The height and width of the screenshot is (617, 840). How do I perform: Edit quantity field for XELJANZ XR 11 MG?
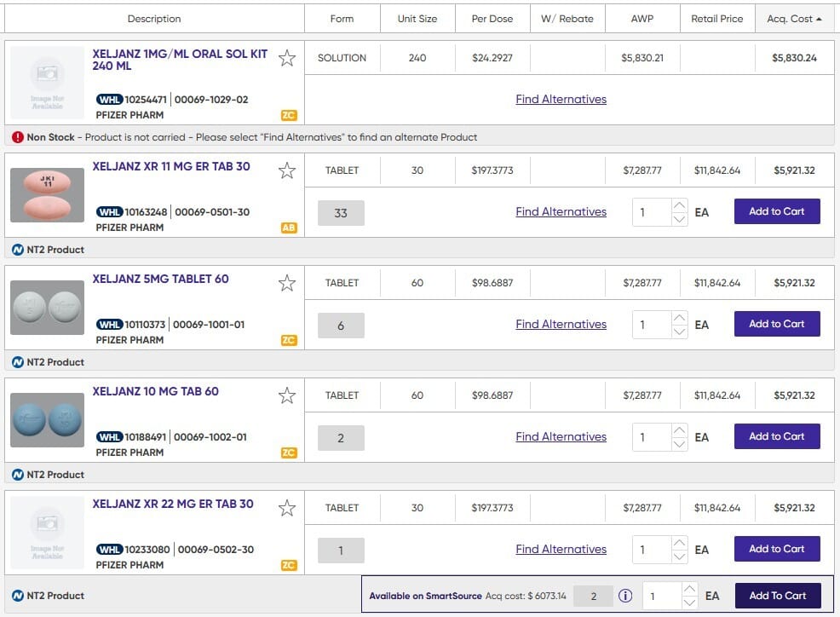tap(652, 213)
